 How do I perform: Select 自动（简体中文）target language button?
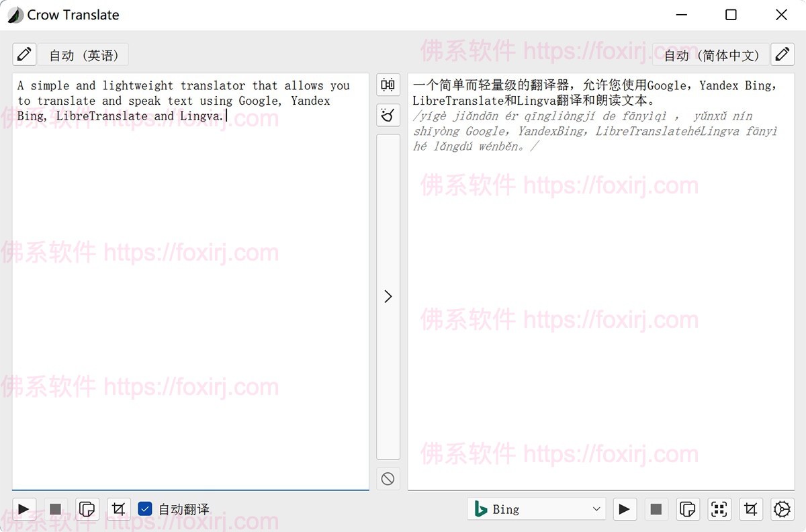click(x=710, y=54)
